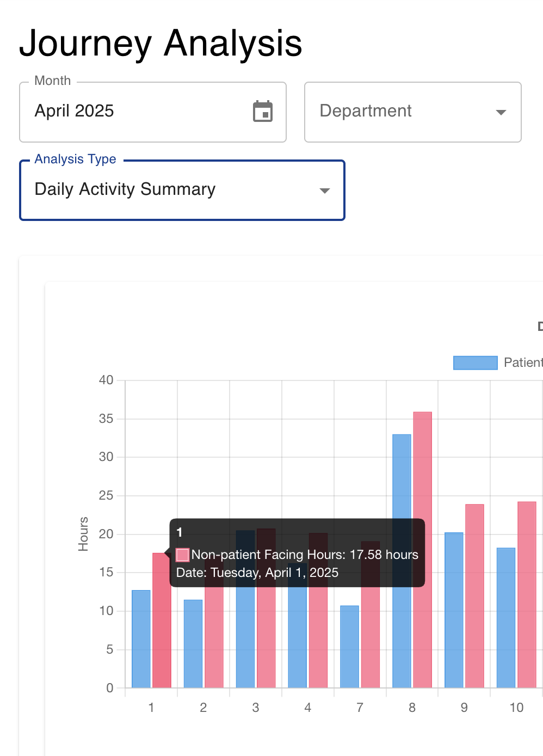This screenshot has height=756, width=543.
Task: Click the Department dropdown arrow
Action: tap(501, 112)
